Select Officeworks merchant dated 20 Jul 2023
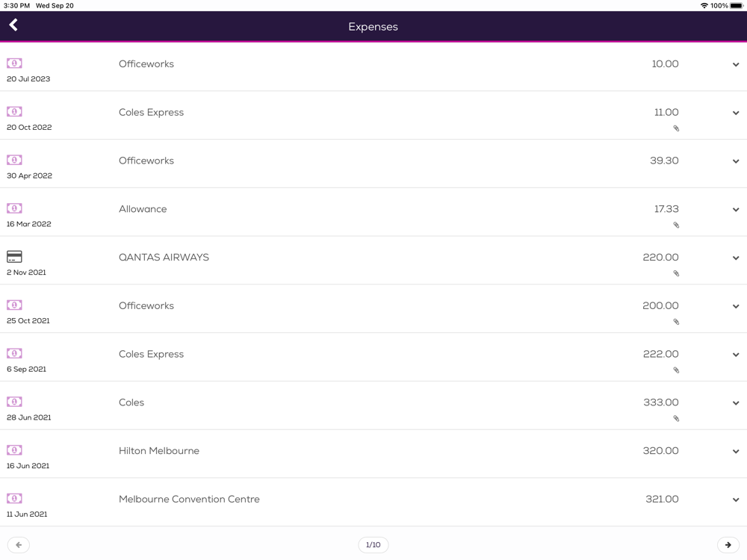747x560 pixels. [146, 63]
